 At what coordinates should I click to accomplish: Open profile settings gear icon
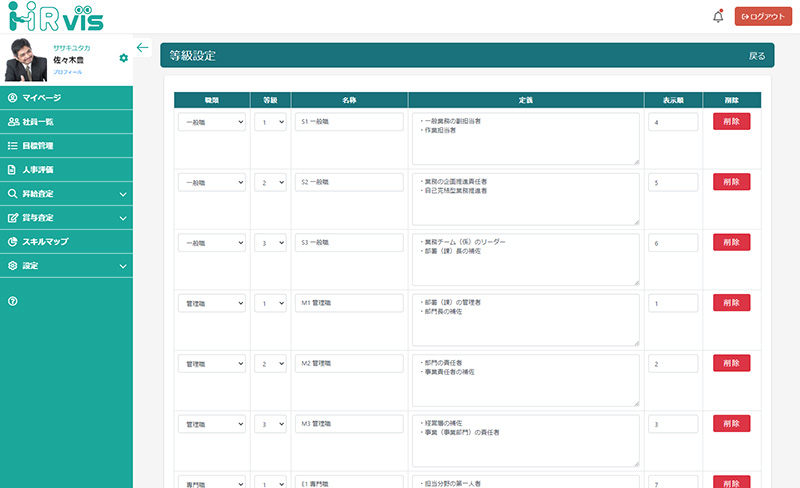123,58
